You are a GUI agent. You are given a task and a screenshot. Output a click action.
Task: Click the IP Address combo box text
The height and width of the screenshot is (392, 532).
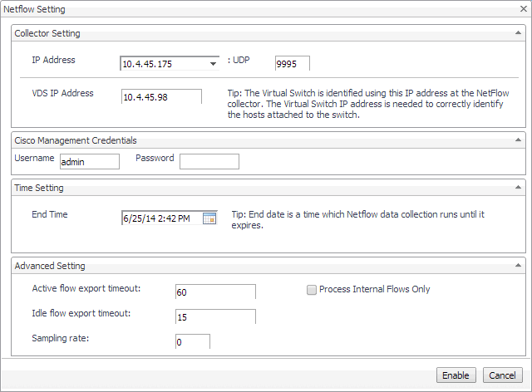[163, 63]
